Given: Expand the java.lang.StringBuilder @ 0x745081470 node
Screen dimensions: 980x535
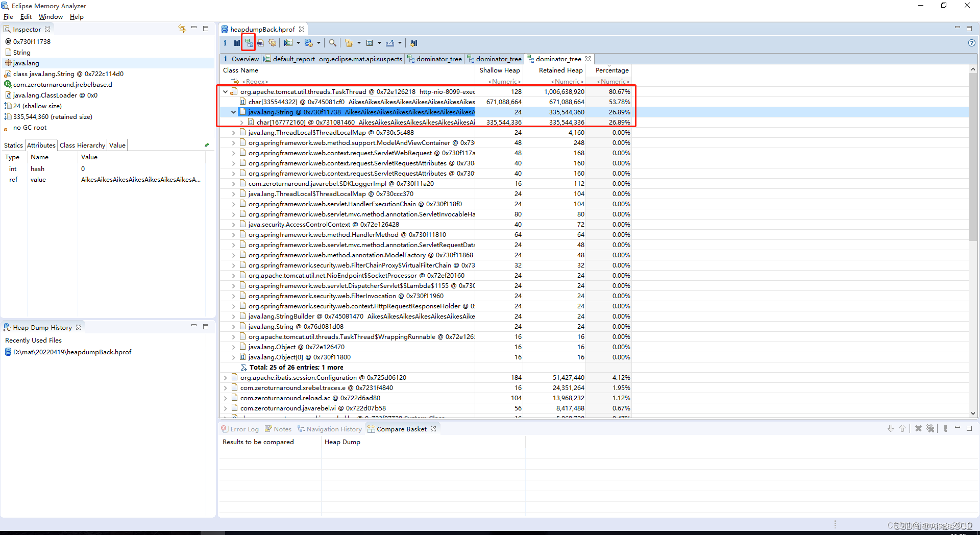Looking at the screenshot, I should point(234,317).
